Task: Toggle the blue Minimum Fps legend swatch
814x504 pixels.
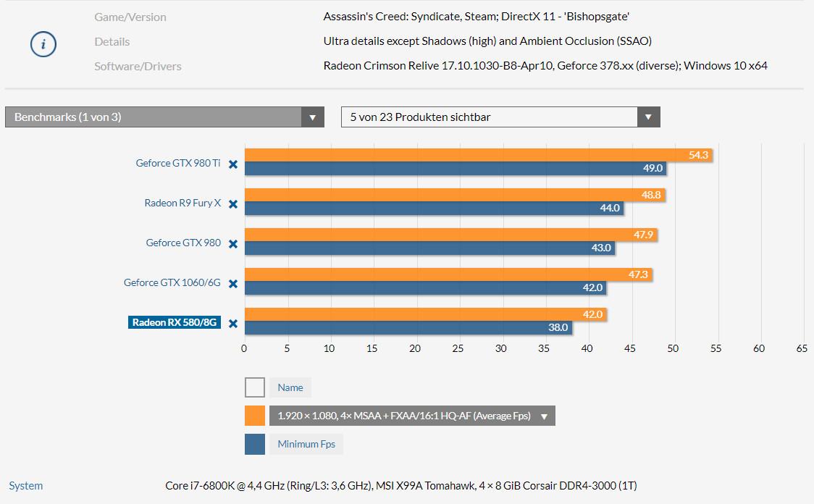Action: (255, 445)
